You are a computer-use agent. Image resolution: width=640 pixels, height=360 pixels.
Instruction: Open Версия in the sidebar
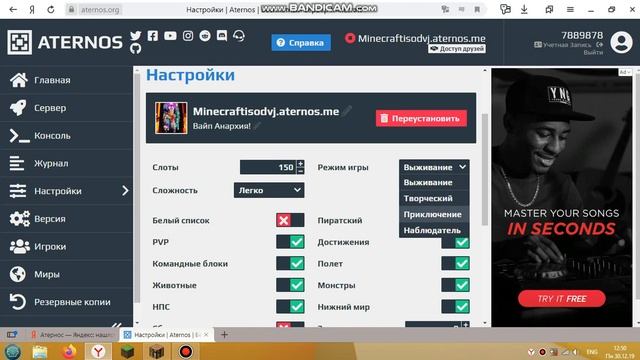click(66, 219)
